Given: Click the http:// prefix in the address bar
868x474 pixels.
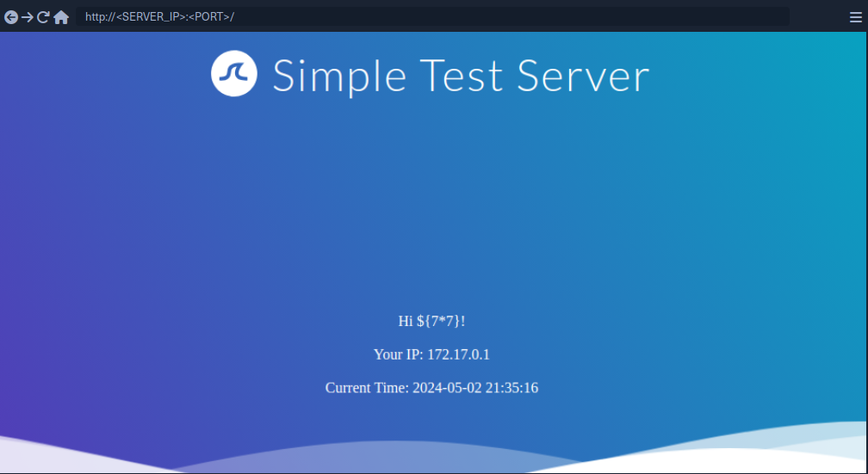Looking at the screenshot, I should 100,17.
